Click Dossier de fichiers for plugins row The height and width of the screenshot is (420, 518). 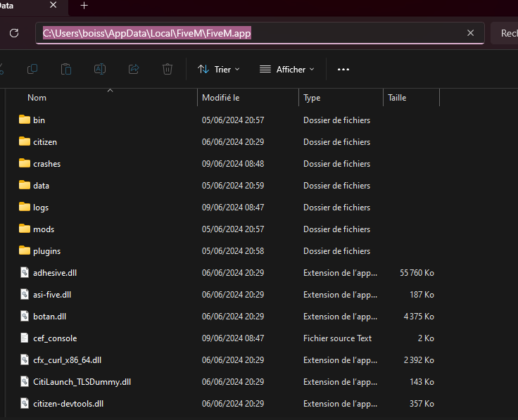point(336,251)
